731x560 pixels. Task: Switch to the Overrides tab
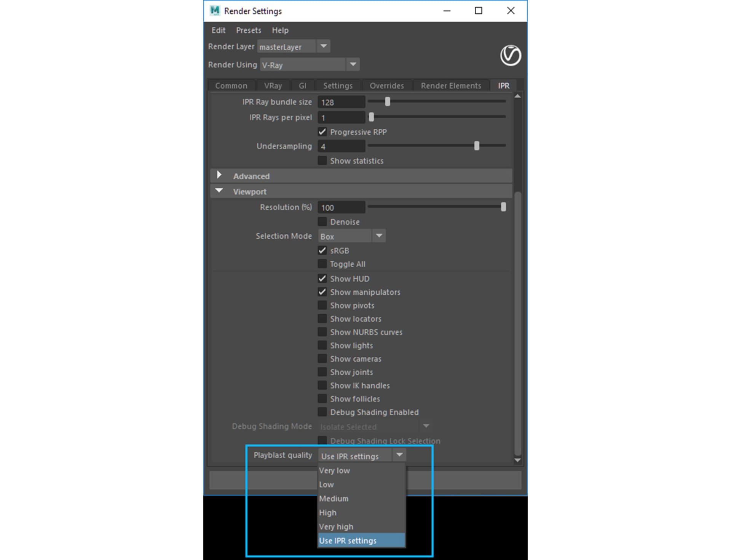[x=386, y=86]
